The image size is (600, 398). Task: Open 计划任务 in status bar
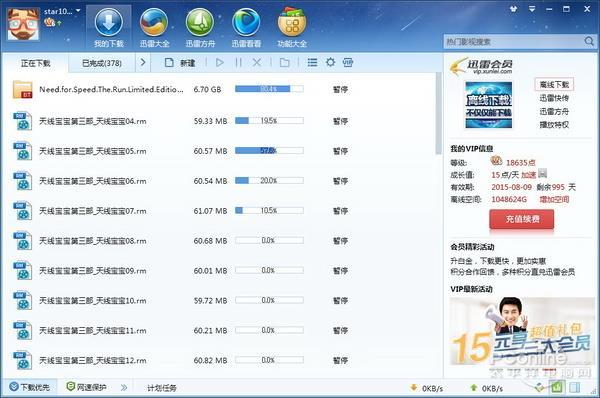(x=161, y=388)
